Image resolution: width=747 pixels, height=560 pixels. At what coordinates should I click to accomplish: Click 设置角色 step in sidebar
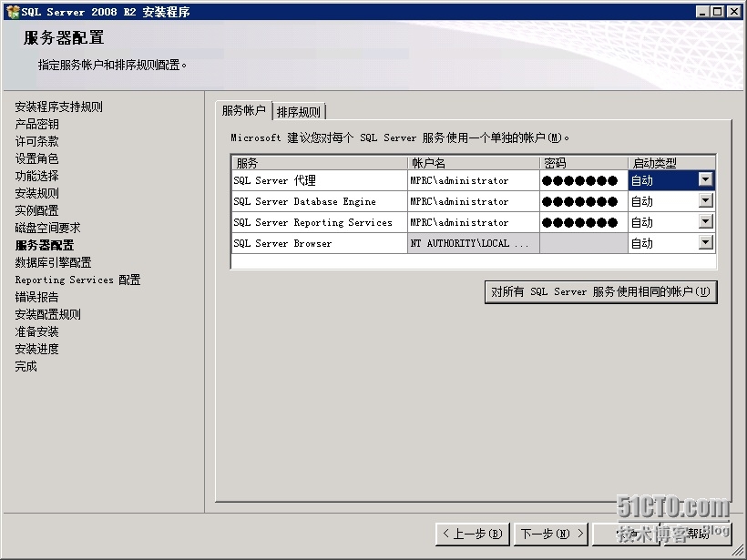coord(36,158)
